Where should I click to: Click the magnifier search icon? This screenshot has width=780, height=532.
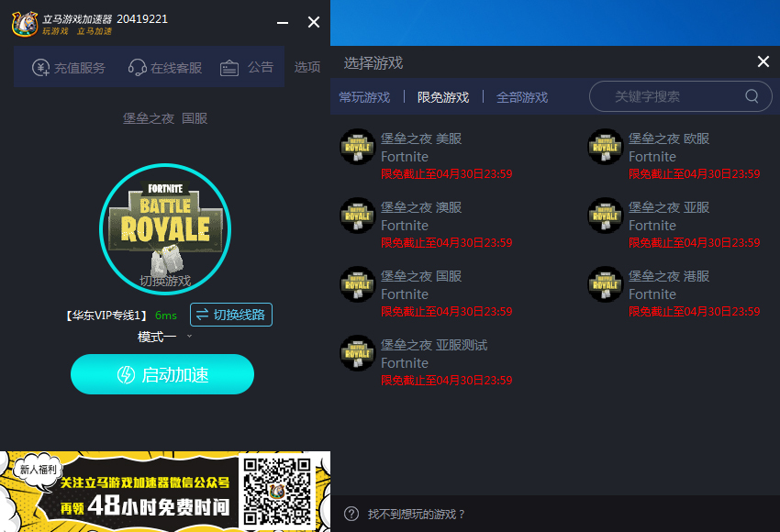751,96
